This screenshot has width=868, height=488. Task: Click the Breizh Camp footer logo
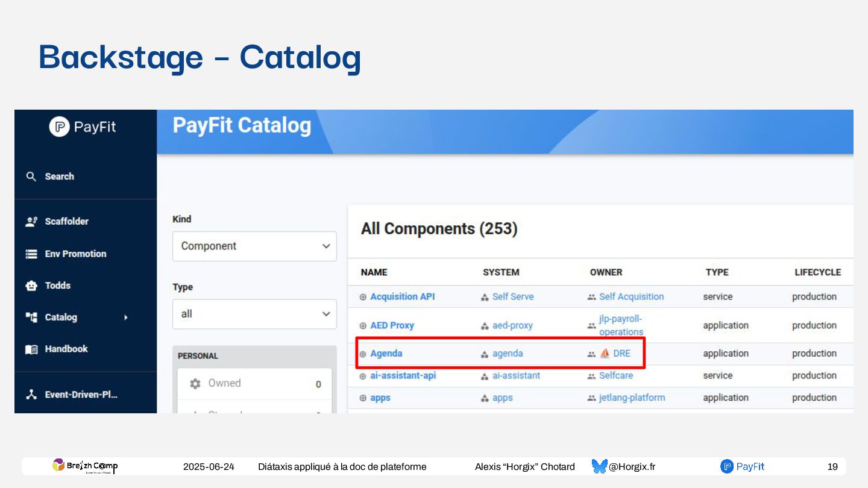[x=85, y=466]
